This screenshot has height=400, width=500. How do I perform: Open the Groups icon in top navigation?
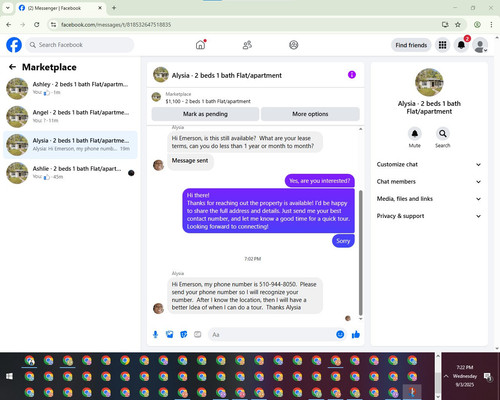(294, 45)
